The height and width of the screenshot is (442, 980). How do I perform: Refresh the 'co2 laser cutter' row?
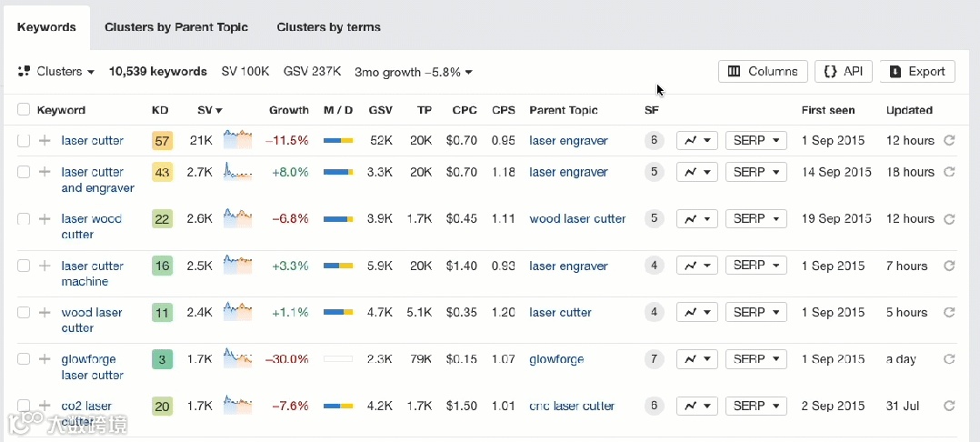click(949, 406)
